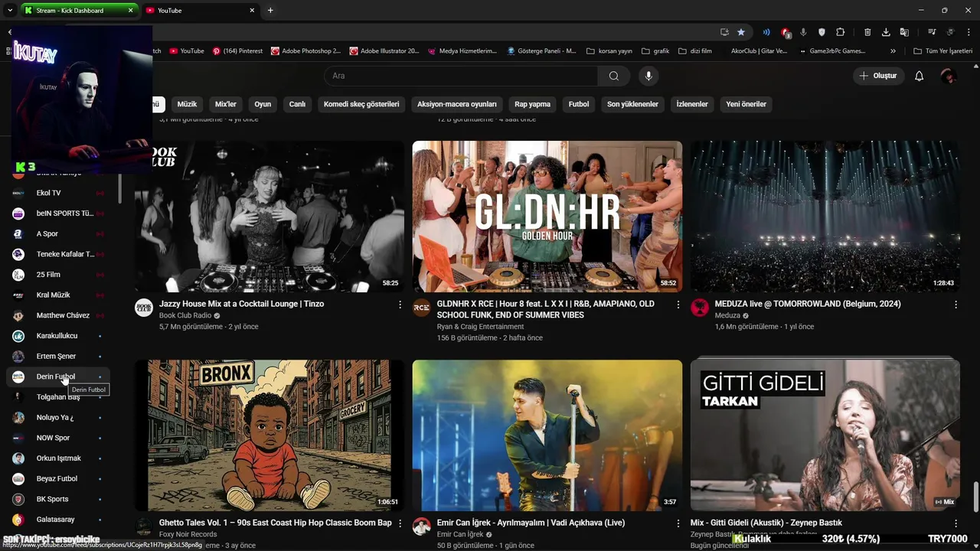
Task: Open a new browser tab
Action: (x=270, y=10)
